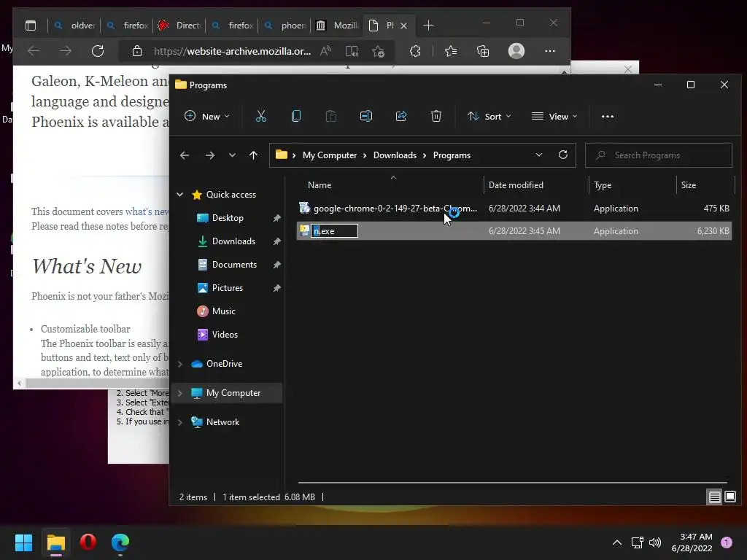Sort by the Size column header
Viewport: 747px width, 560px height.
(689, 184)
